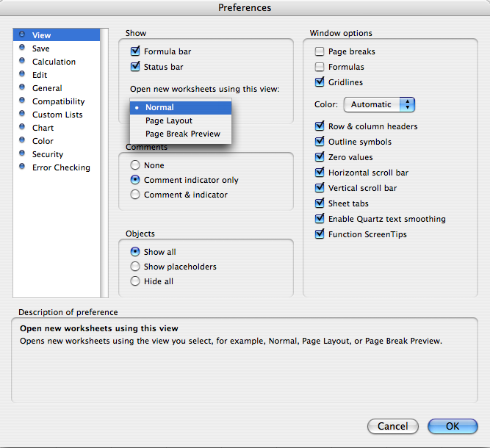The image size is (490, 448).
Task: Click the bullet icon beside Security
Action: pos(22,154)
